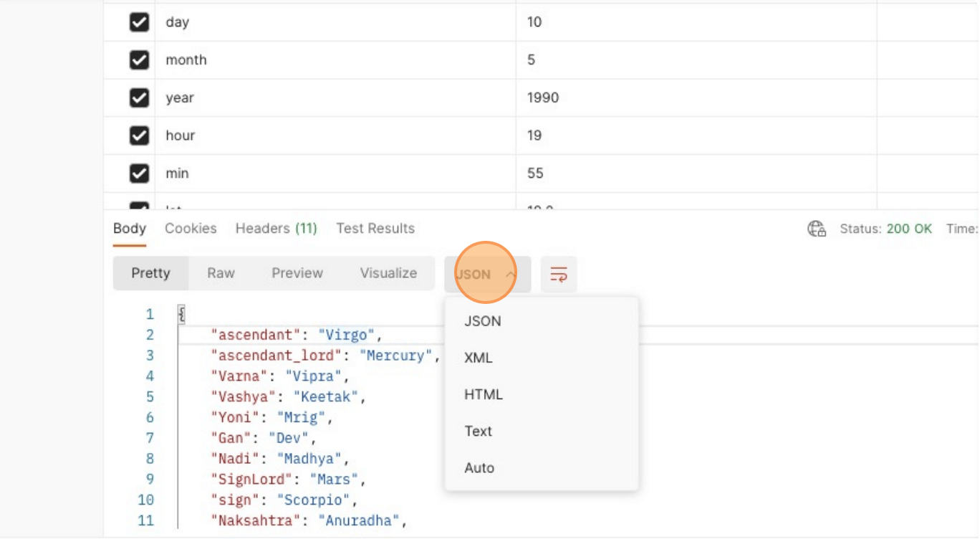Select XML from the format dropdown

478,358
